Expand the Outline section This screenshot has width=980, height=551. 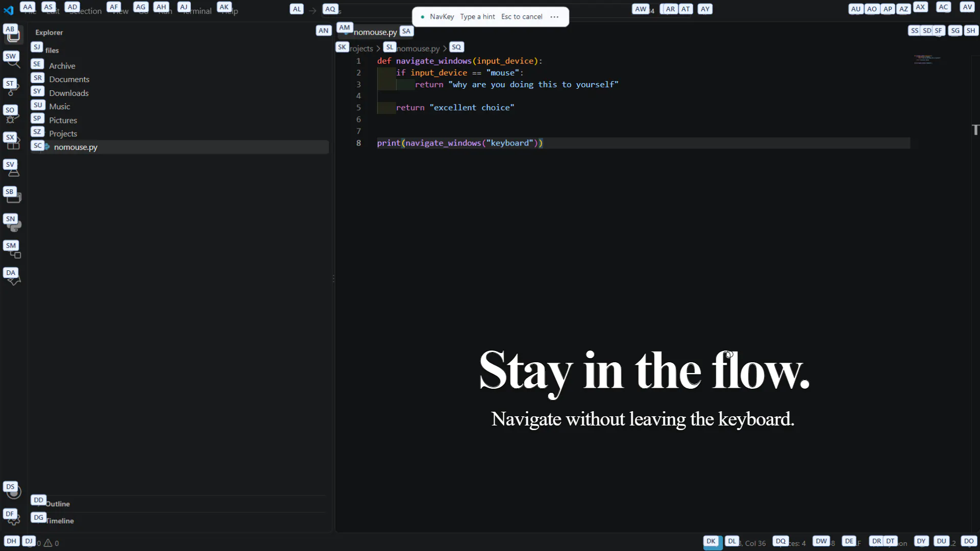[179, 504]
